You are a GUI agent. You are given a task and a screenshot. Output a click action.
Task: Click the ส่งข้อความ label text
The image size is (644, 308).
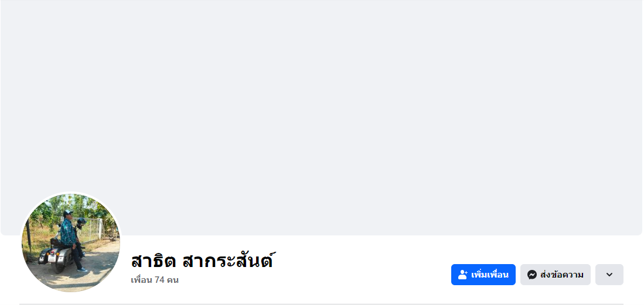tap(561, 275)
